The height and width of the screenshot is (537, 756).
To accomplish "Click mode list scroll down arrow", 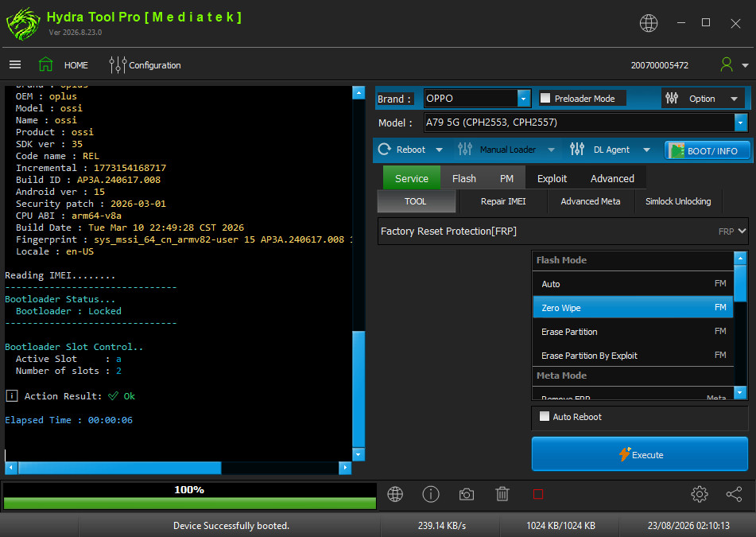I will (740, 393).
